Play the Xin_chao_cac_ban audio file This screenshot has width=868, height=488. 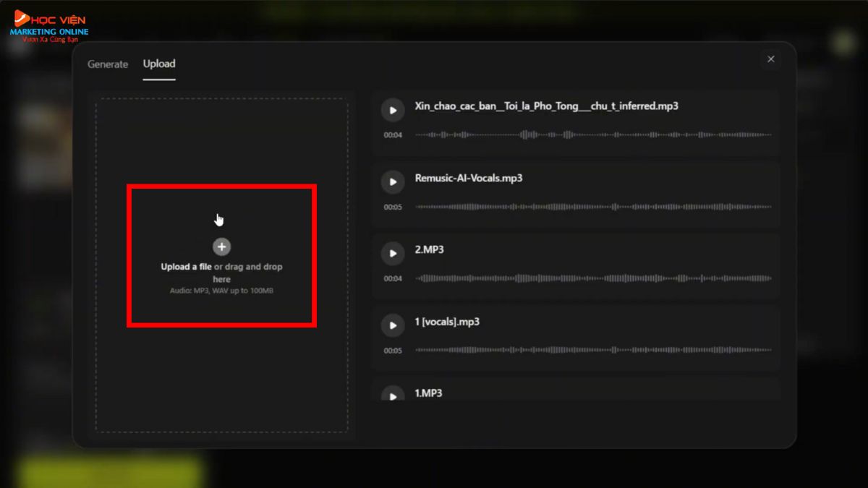pyautogui.click(x=393, y=111)
